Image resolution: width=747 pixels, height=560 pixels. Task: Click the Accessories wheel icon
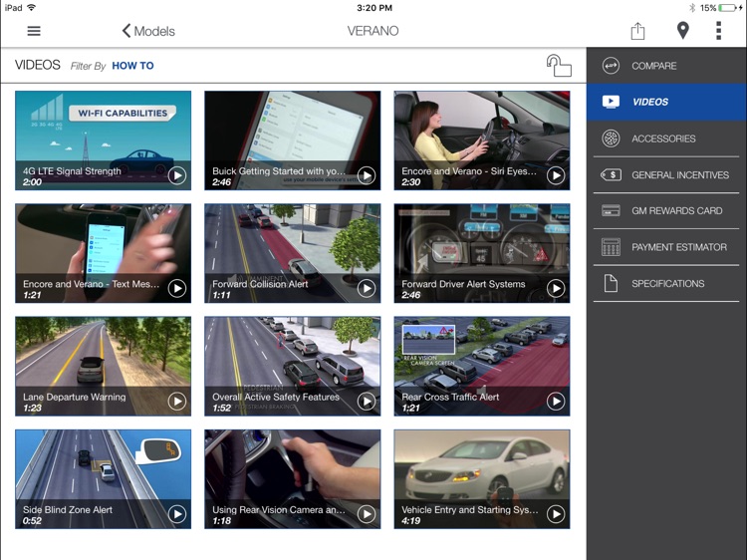[x=611, y=139]
